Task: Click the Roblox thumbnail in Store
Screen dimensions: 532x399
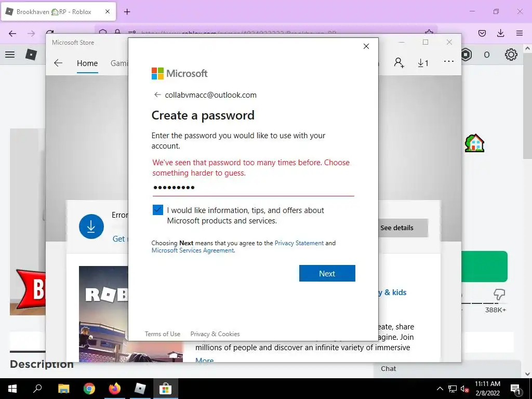Action: point(103,314)
